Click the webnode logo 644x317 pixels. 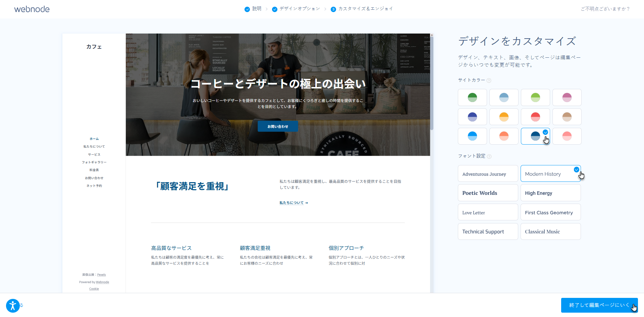(x=32, y=9)
